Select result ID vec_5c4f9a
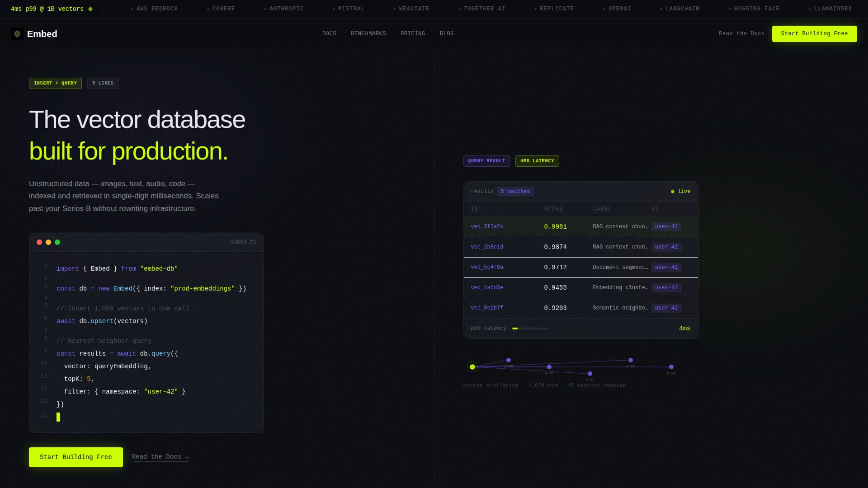Screen dimensions: 868x488 click(x=487, y=267)
